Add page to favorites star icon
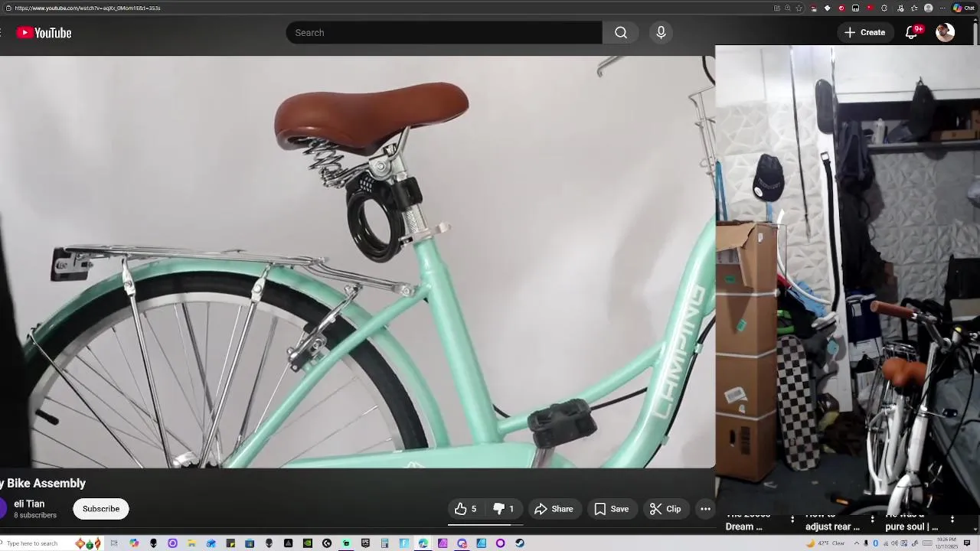This screenshot has height=551, width=980. 799,8
